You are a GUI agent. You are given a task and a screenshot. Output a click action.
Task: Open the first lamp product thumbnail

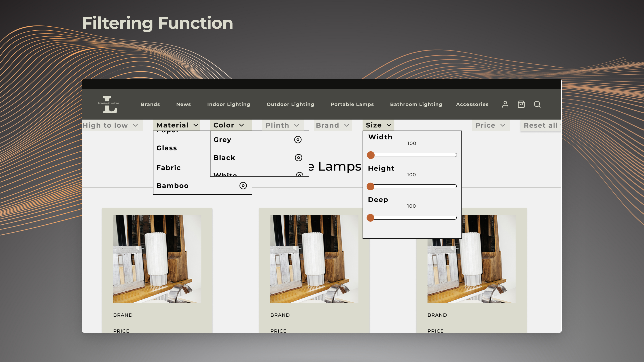click(x=157, y=259)
